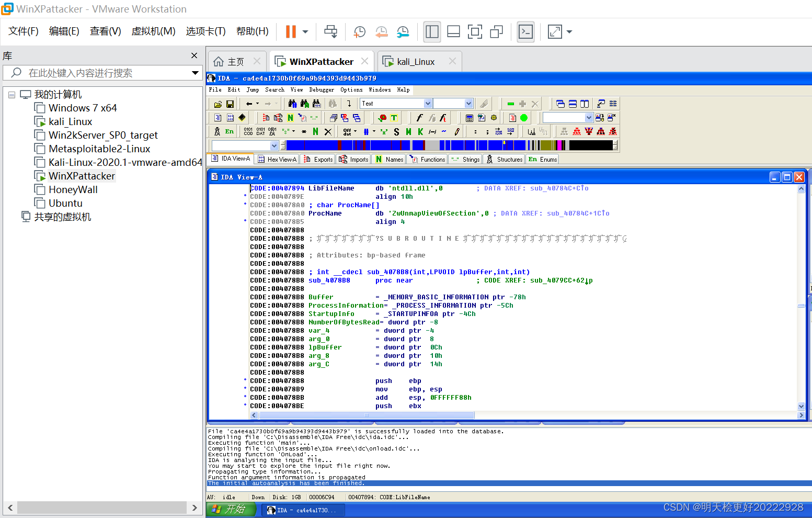Click the 0101 DAT convert-to-data icon
The width and height of the screenshot is (812, 518).
tap(260, 131)
